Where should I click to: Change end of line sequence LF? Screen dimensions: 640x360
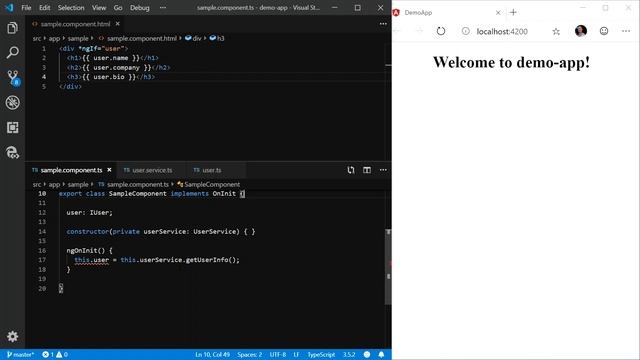point(296,354)
